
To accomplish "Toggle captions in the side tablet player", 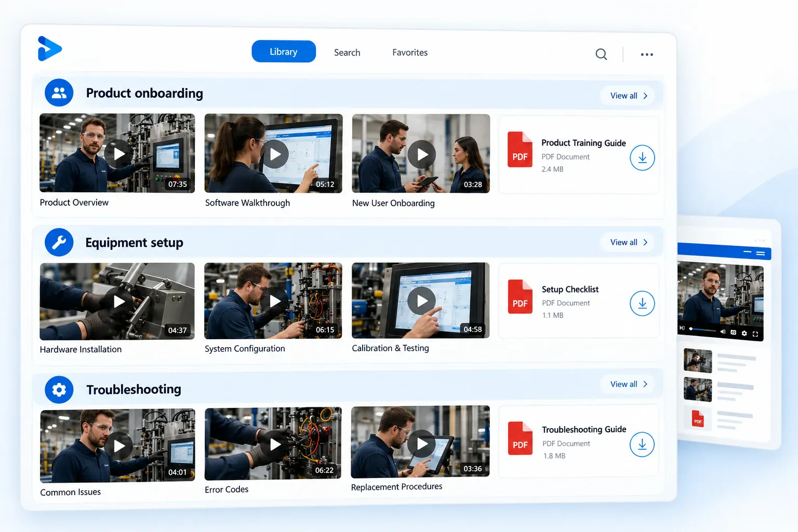I will coord(733,332).
